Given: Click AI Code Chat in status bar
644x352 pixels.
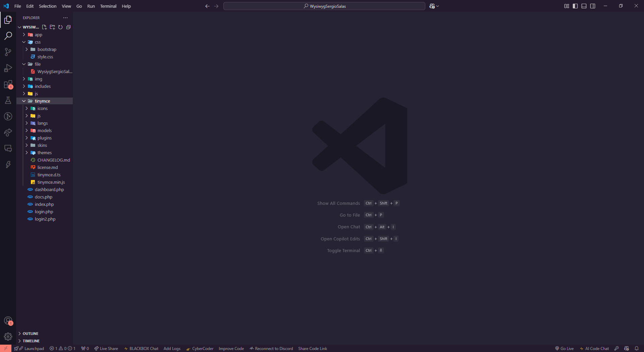Looking at the screenshot, I should pos(594,349).
